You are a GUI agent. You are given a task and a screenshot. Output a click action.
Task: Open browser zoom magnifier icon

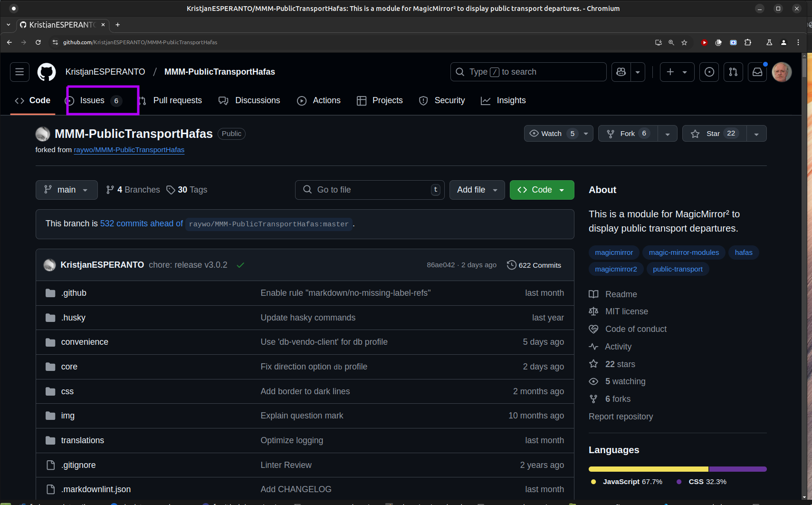click(x=671, y=42)
